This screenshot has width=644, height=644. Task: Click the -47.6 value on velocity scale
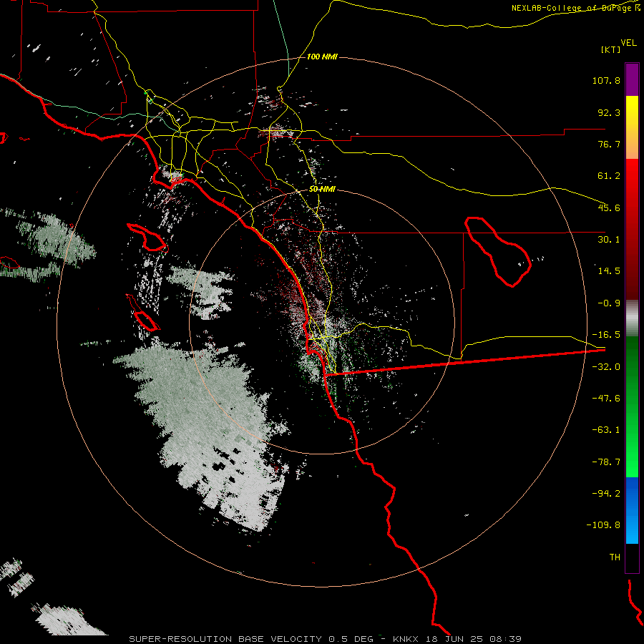click(606, 399)
